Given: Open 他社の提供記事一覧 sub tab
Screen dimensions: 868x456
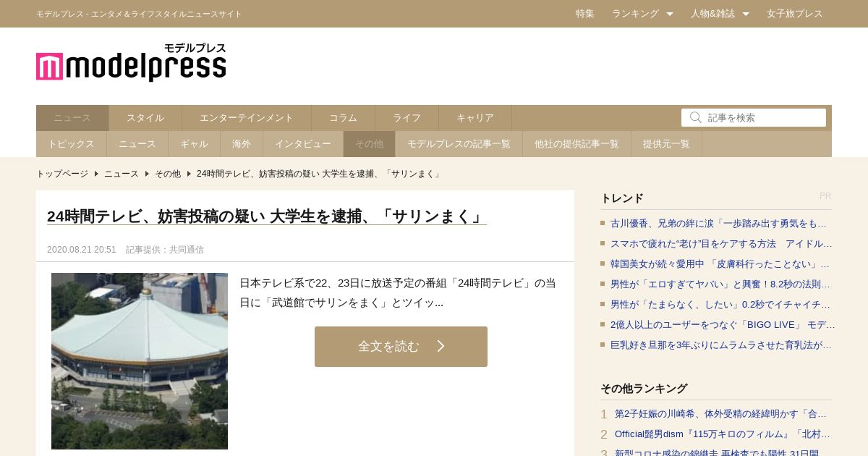Looking at the screenshot, I should [x=577, y=144].
